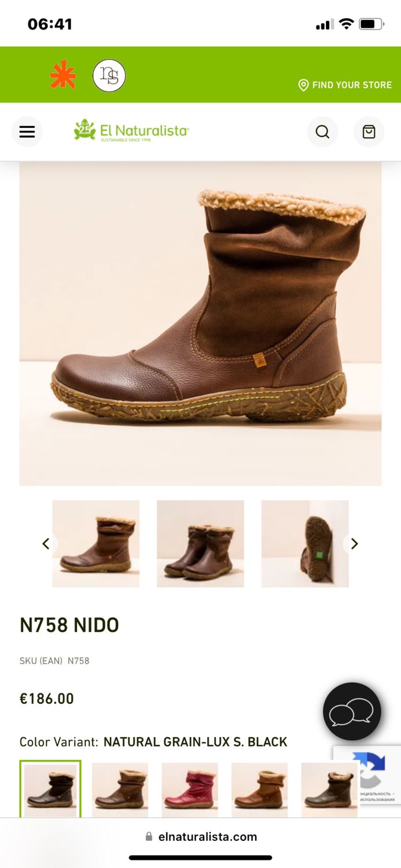The height and width of the screenshot is (868, 401).
Task: Click the El Naturalista frog logo
Action: pyautogui.click(x=131, y=131)
